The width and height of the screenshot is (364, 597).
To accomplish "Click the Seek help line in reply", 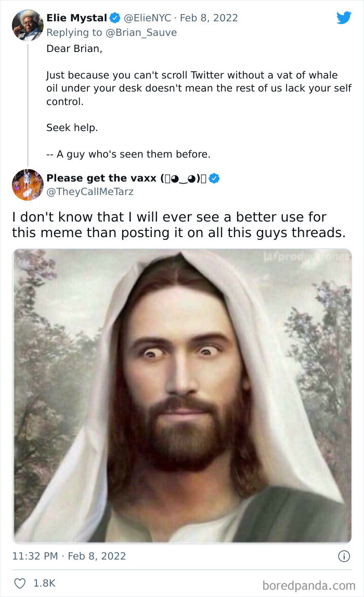I will (x=72, y=127).
